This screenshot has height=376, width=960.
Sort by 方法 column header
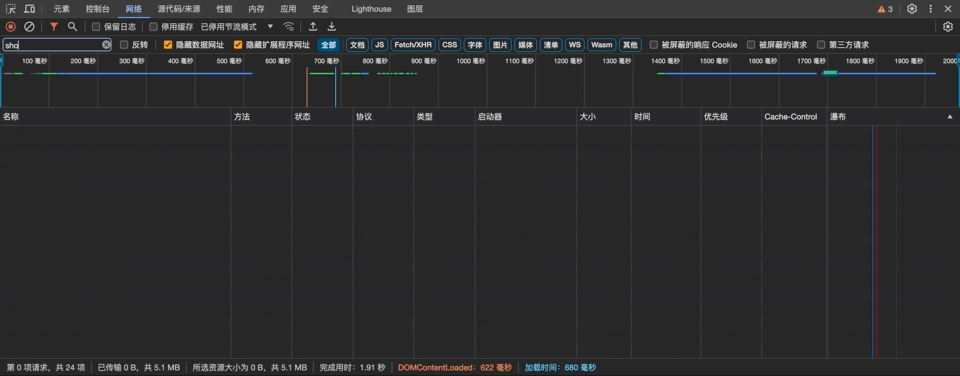[x=261, y=116]
